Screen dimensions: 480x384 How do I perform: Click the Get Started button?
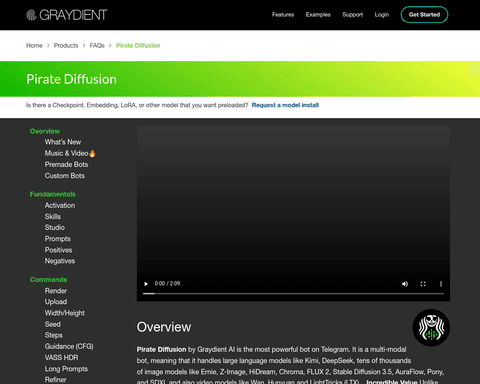coord(424,15)
